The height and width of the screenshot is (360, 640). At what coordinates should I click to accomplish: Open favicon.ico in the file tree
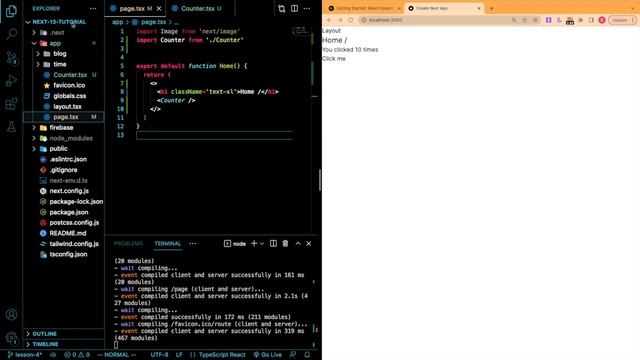pos(69,85)
